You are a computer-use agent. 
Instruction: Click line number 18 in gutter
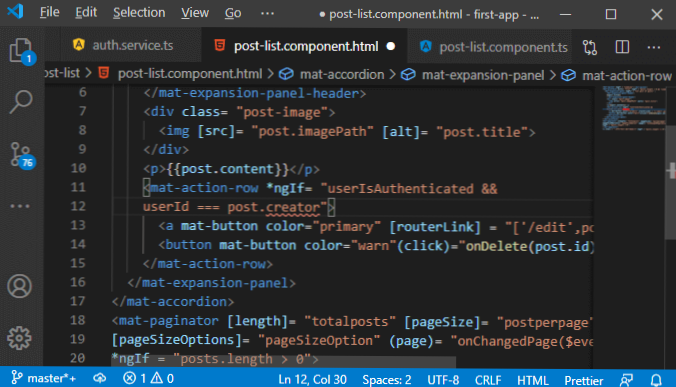[x=78, y=320]
